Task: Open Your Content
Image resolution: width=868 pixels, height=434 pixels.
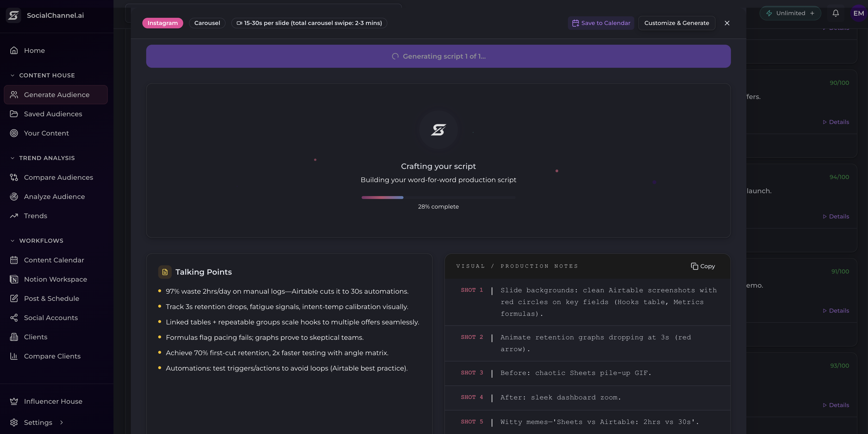Action: click(x=56, y=133)
